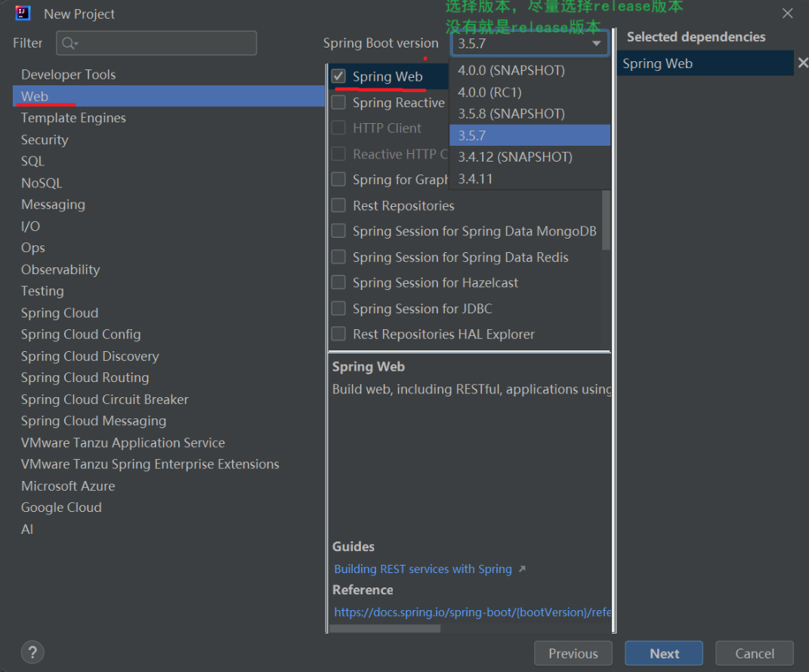The image size is (809, 672).
Task: Cancel the New Project wizard
Action: 755,653
